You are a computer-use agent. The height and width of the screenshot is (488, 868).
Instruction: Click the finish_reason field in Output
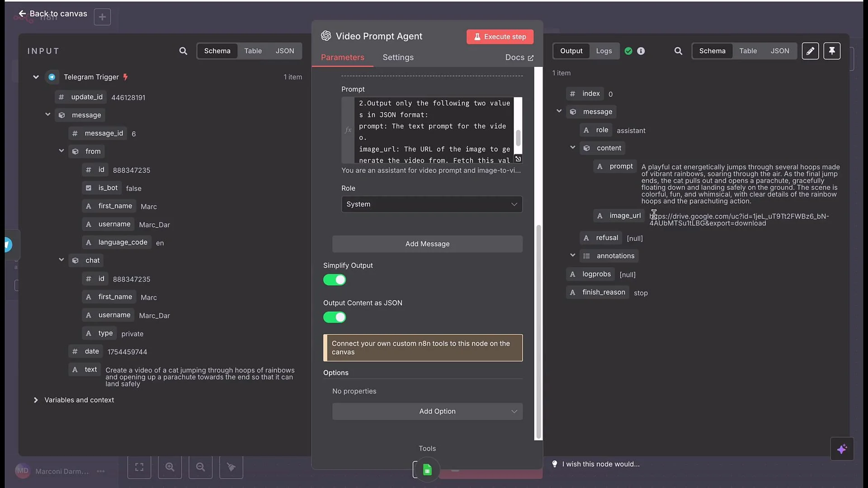click(598, 292)
